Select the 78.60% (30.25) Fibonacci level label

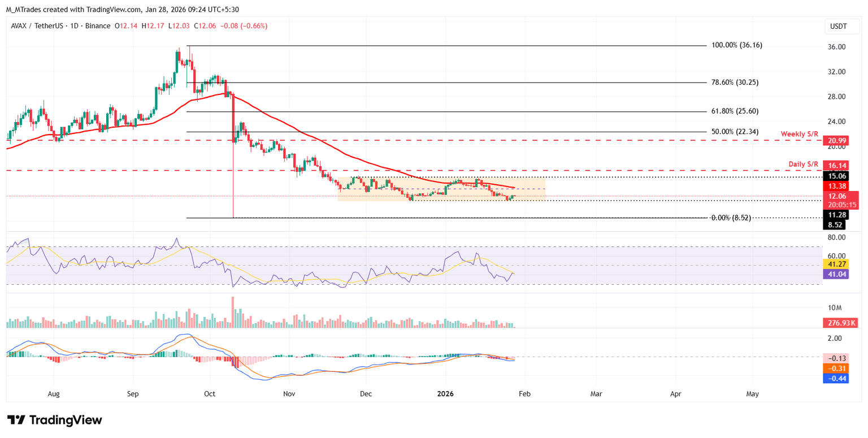[735, 82]
